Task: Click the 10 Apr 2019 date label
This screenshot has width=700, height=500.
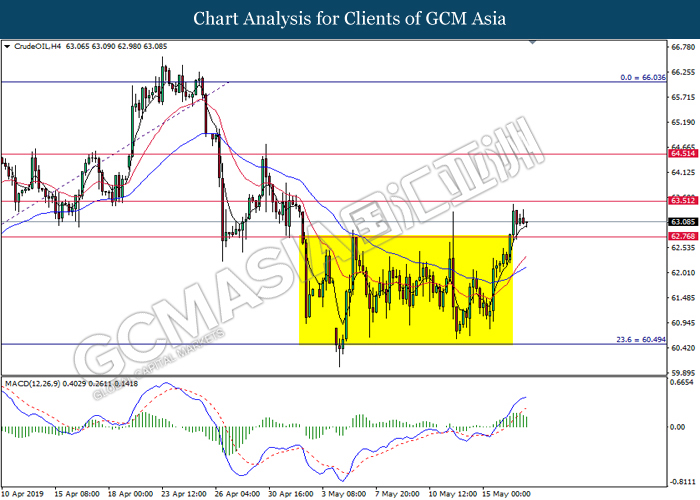Action: pos(23,494)
